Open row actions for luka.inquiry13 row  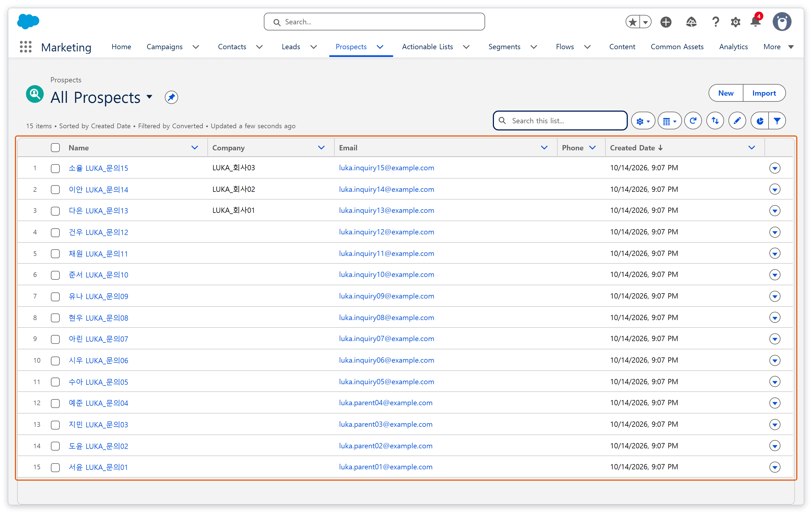click(x=775, y=211)
